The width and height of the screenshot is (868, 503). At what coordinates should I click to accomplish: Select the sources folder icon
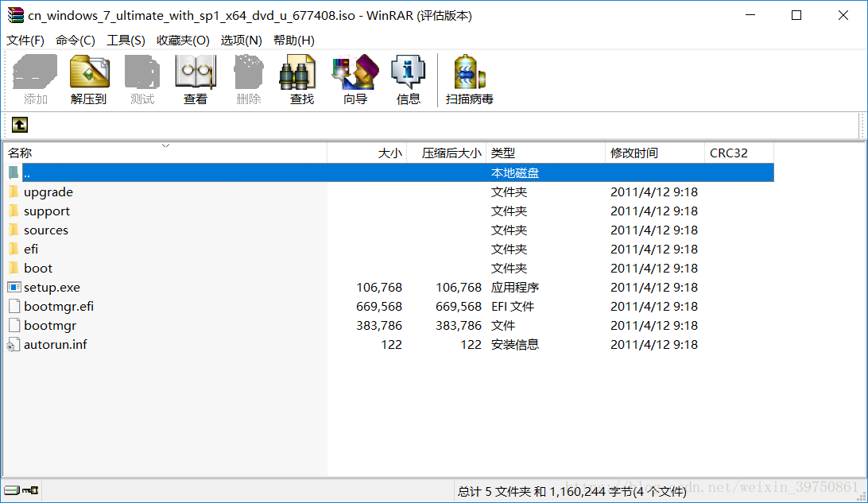pos(14,230)
